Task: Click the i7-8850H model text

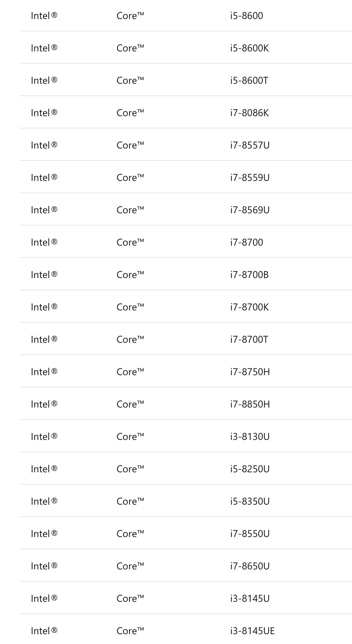Action: 250,404
